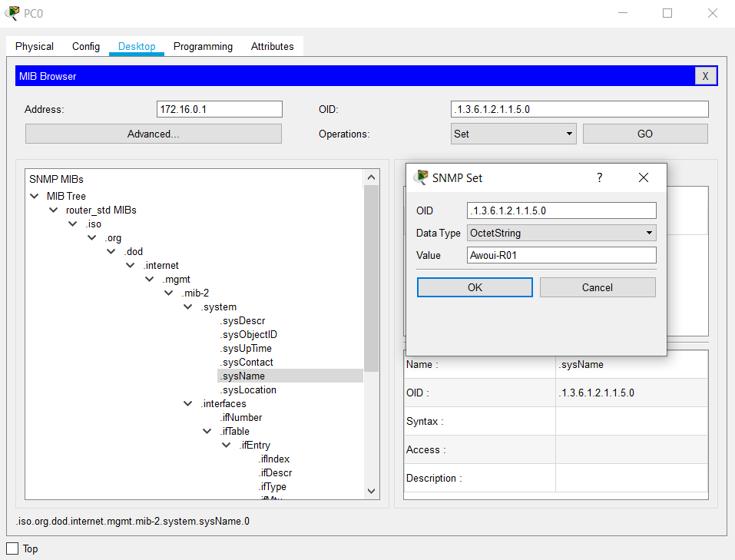The width and height of the screenshot is (735, 560).
Task: Select .sysLocation in the tree
Action: [x=248, y=389]
